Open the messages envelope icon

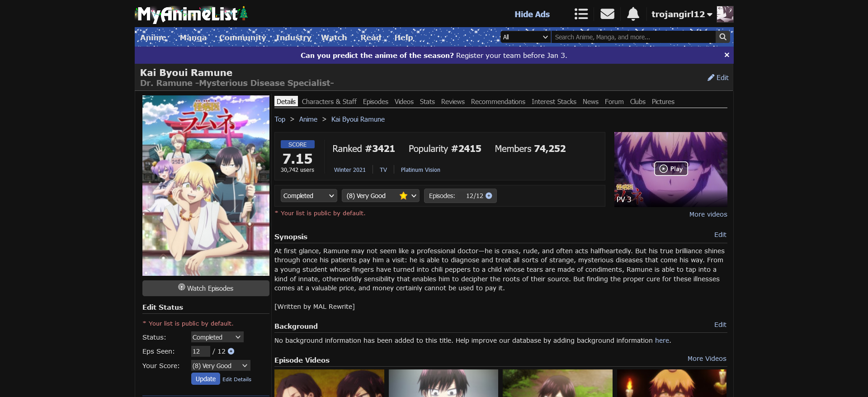click(607, 14)
